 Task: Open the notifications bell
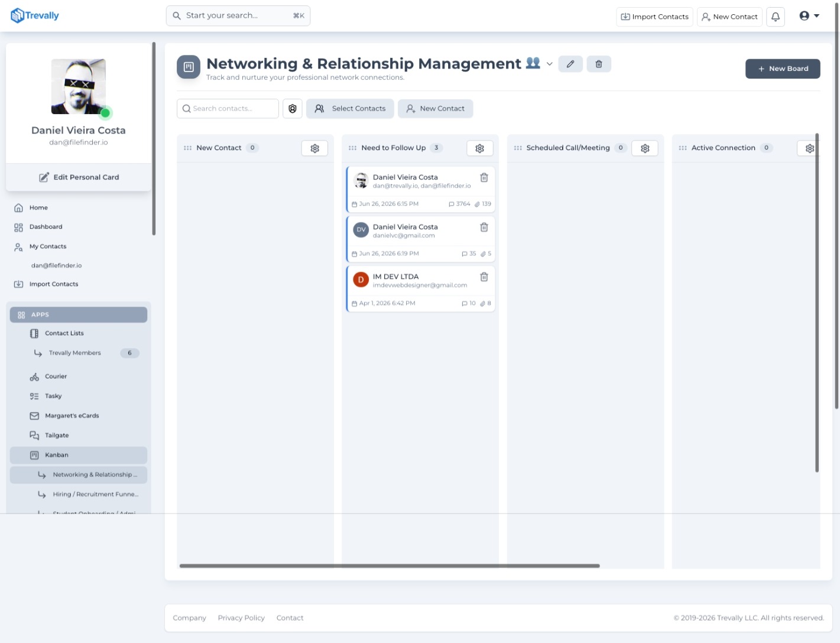pyautogui.click(x=776, y=17)
